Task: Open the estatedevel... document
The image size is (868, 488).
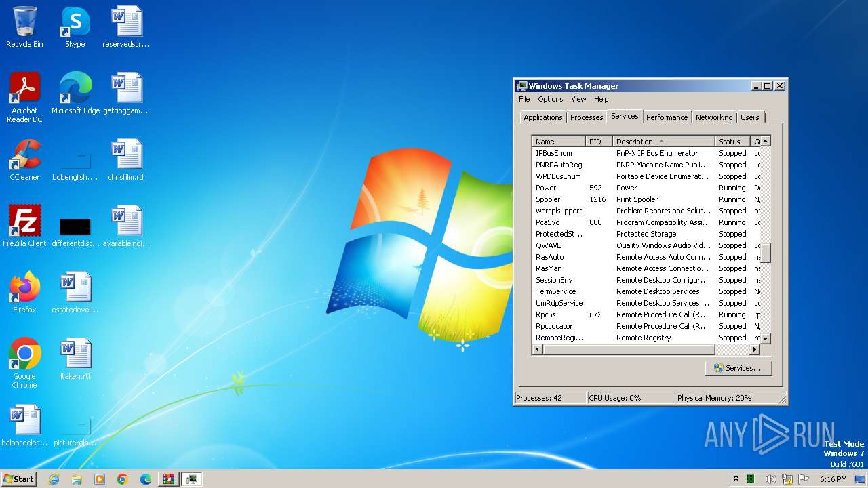Action: click(x=75, y=293)
